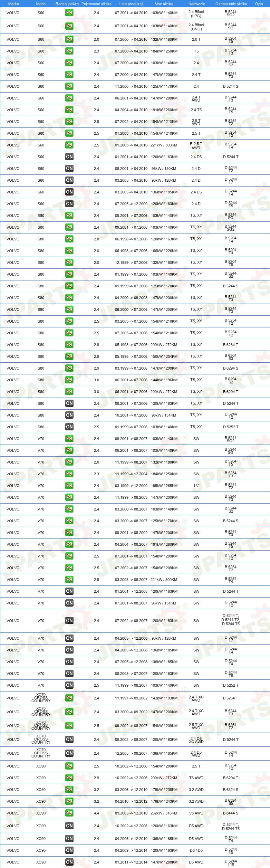Select the 01.2011 -> 12.2014 production years

(131, 862)
